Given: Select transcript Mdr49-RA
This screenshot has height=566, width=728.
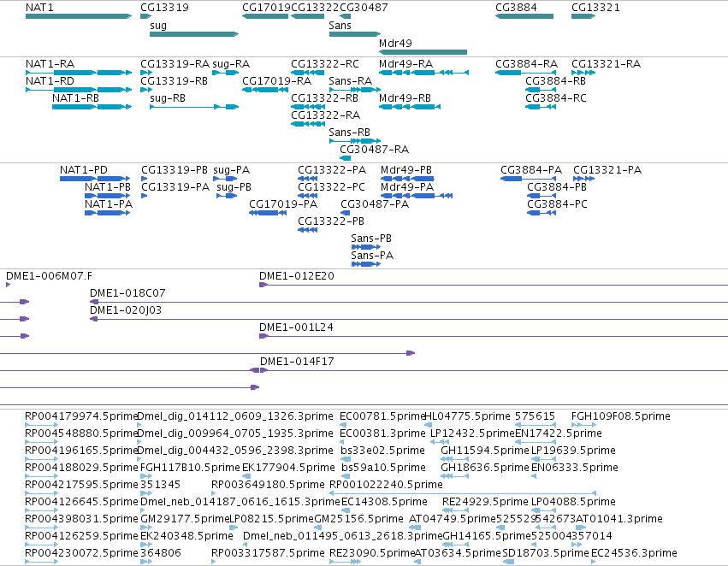Looking at the screenshot, I should [405, 64].
